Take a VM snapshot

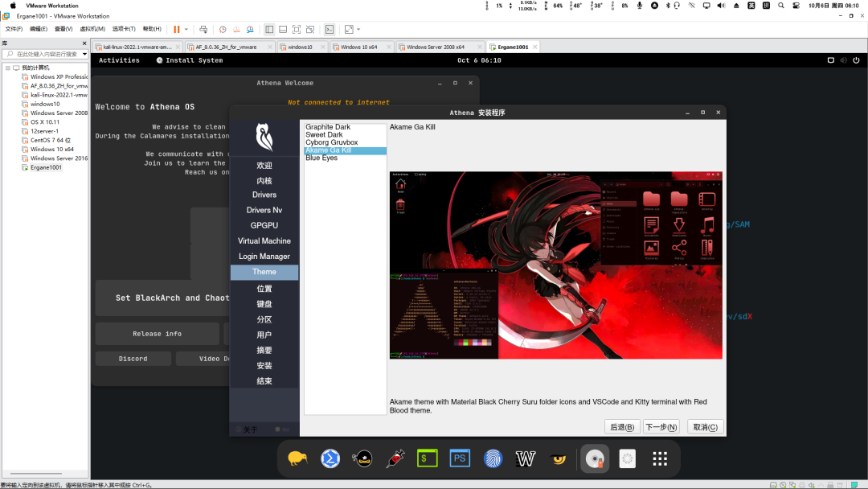pyautogui.click(x=223, y=29)
